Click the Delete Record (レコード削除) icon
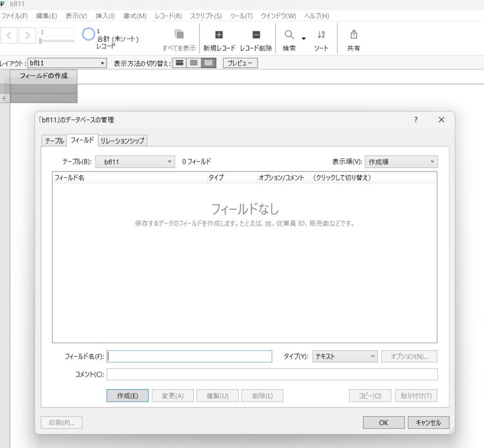The height and width of the screenshot is (448, 484). (256, 35)
